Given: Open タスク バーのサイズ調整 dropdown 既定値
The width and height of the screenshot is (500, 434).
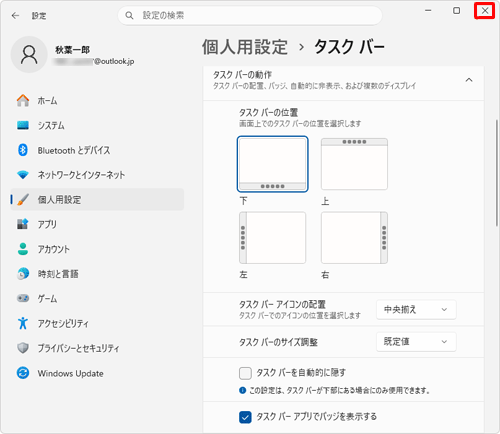Looking at the screenshot, I should tap(416, 342).
